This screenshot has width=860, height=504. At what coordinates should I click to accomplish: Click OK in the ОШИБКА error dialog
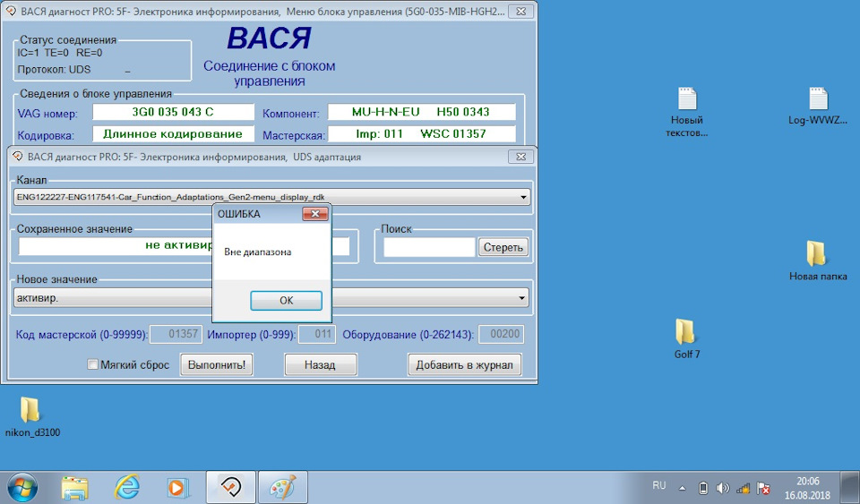(x=286, y=300)
